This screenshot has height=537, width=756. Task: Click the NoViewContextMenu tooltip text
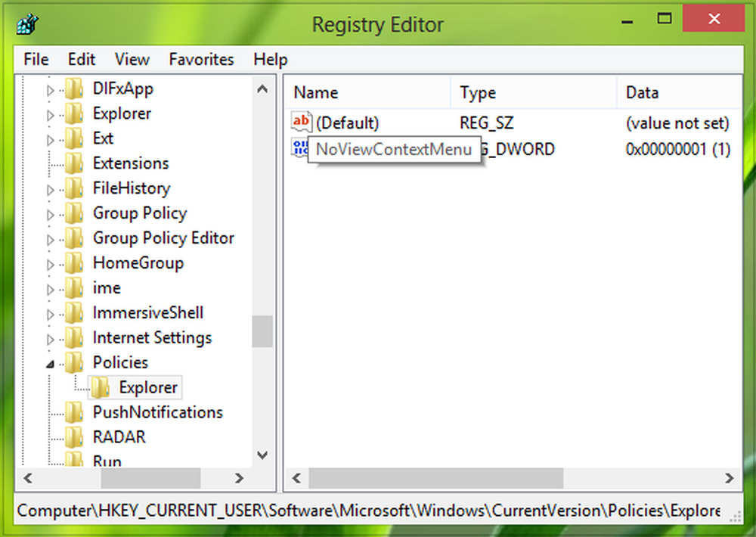point(394,149)
